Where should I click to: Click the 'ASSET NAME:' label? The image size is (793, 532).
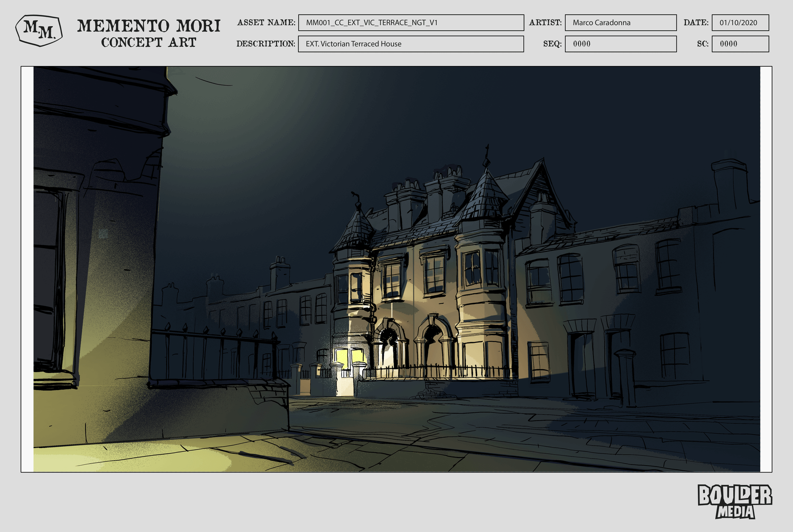266,23
